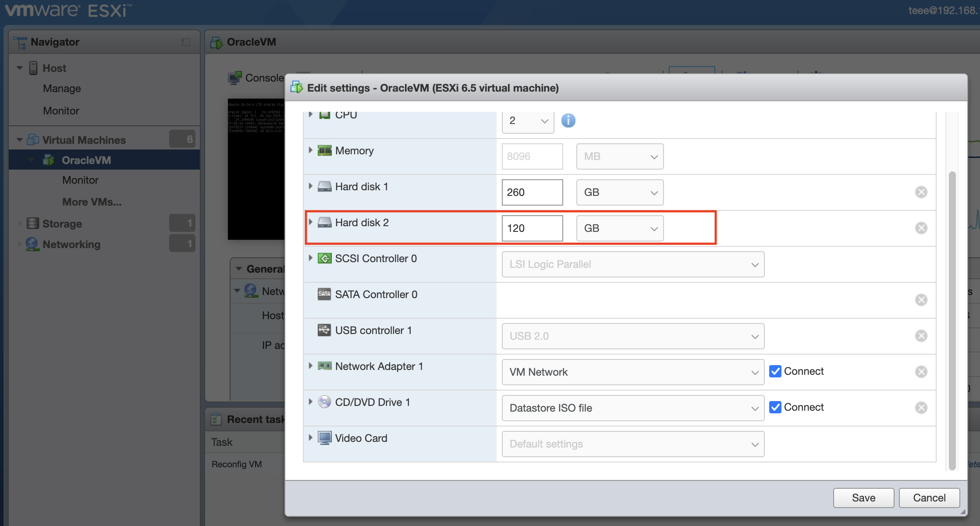Remove Hard disk 2 with its X icon
This screenshot has width=980, height=526.
(x=921, y=228)
